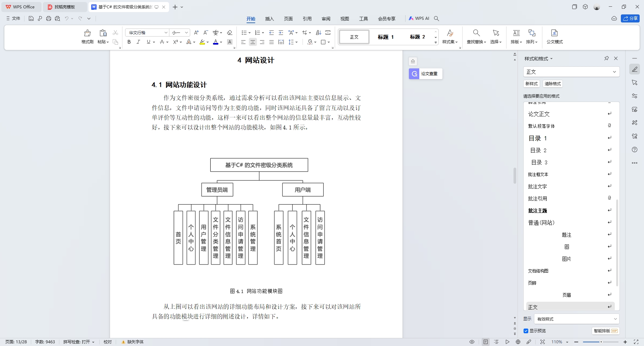Click the zoom slider in status bar
Viewport: 644px width, 346px height.
(601, 342)
